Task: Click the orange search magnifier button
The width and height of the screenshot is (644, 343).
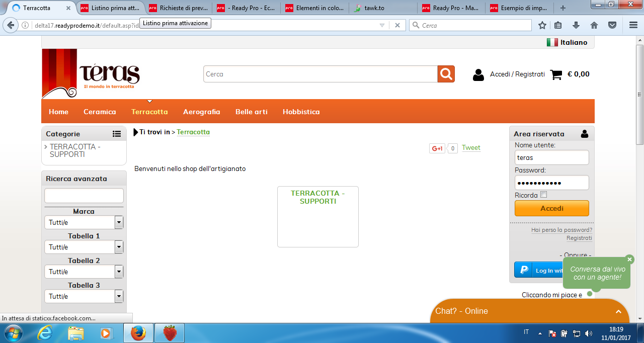Action: click(446, 74)
